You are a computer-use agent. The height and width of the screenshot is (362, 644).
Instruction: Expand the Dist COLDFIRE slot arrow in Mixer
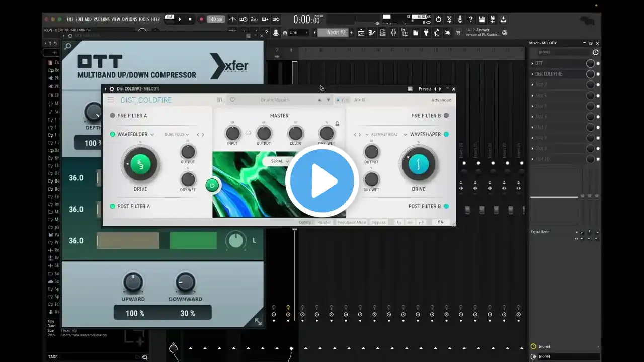(x=533, y=74)
